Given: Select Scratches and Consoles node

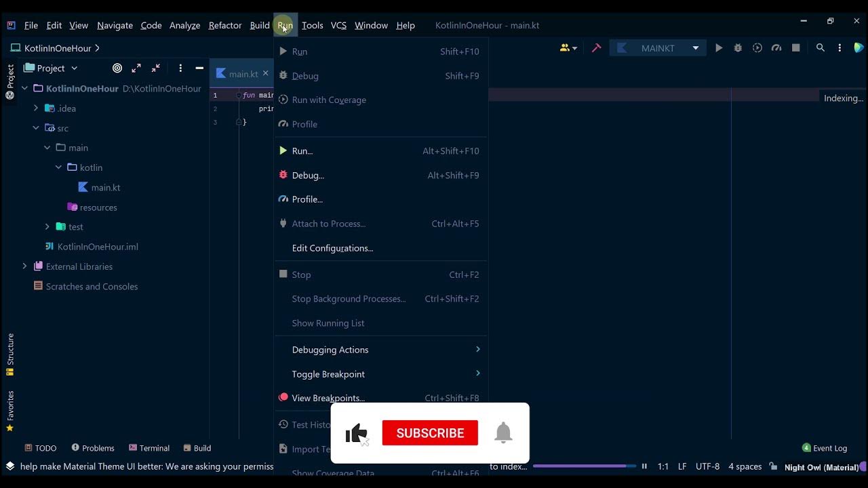Looking at the screenshot, I should pos(85,286).
